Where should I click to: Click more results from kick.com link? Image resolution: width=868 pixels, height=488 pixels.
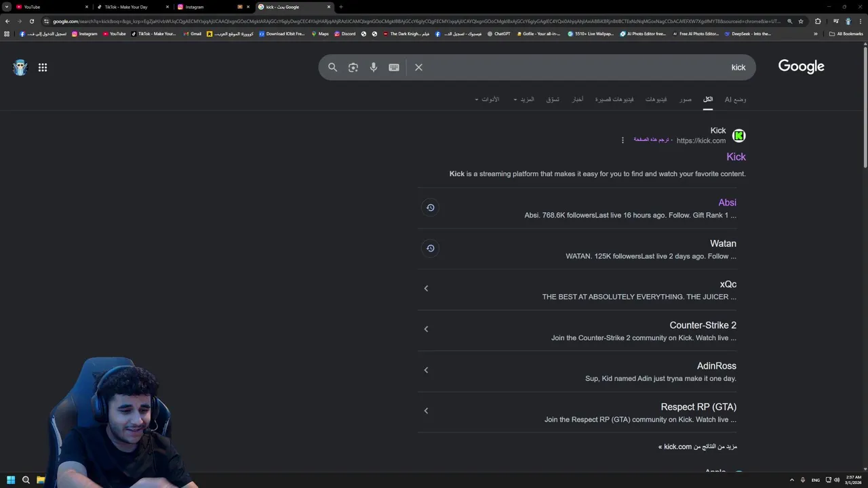pyautogui.click(x=697, y=447)
